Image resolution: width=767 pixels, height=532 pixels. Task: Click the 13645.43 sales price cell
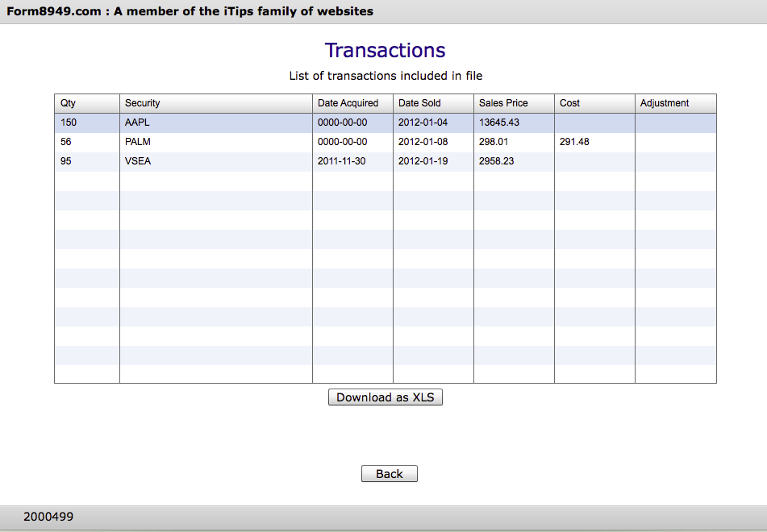coord(514,123)
